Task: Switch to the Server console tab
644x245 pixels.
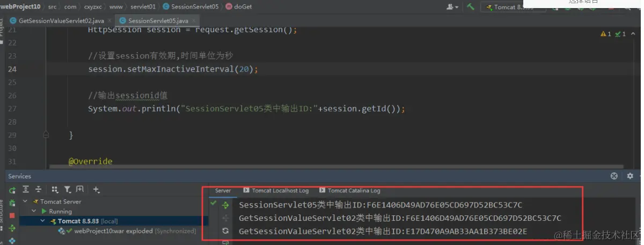Action: click(x=223, y=191)
